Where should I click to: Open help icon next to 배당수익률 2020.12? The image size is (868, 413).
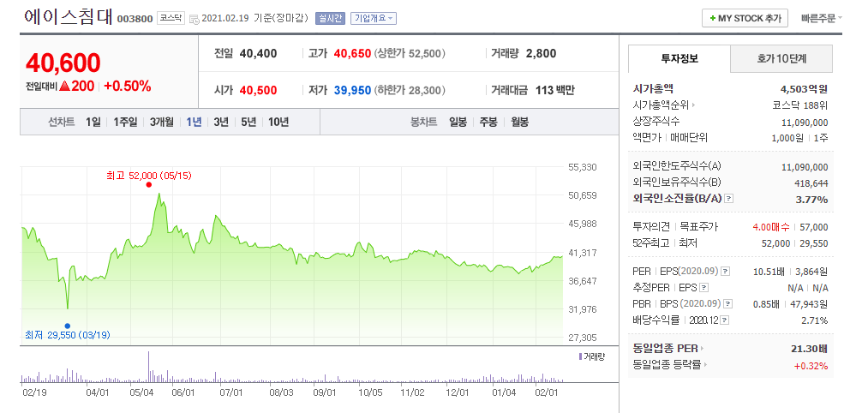coord(725,320)
